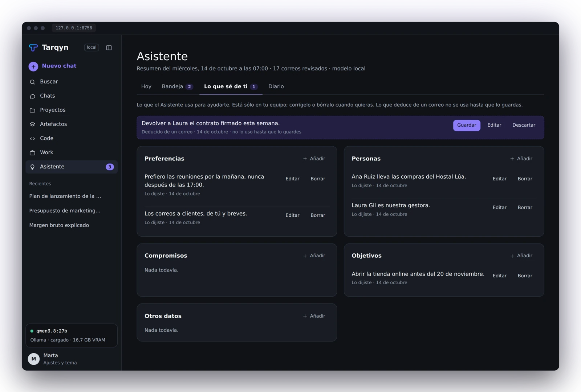581x392 pixels.
Task: Open the Bandeja tab
Action: 177,86
